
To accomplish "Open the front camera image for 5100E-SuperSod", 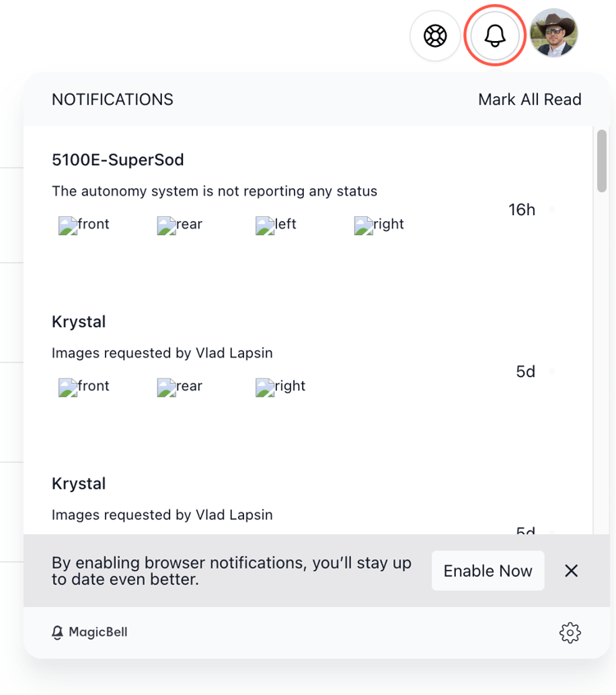I will tap(82, 224).
